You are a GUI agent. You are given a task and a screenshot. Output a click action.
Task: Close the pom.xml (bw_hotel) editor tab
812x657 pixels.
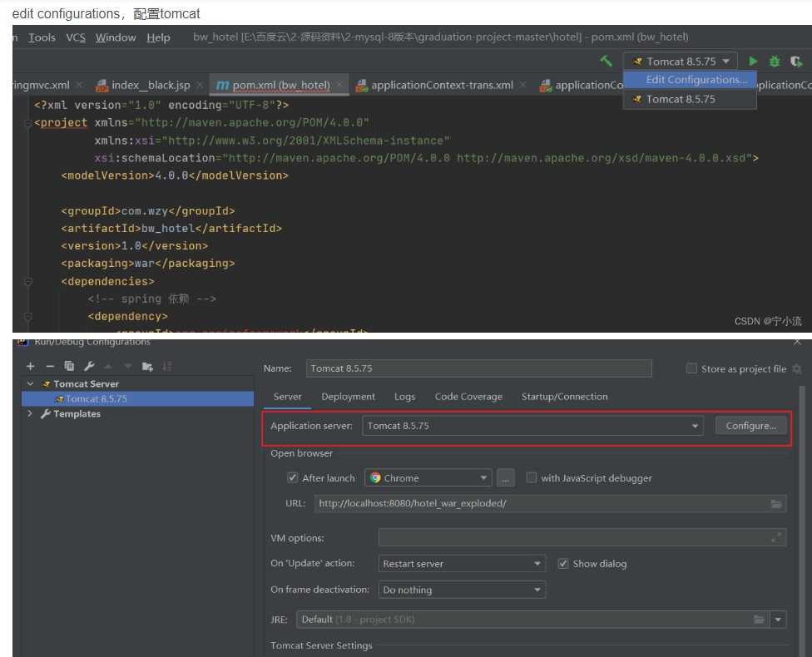(x=339, y=84)
